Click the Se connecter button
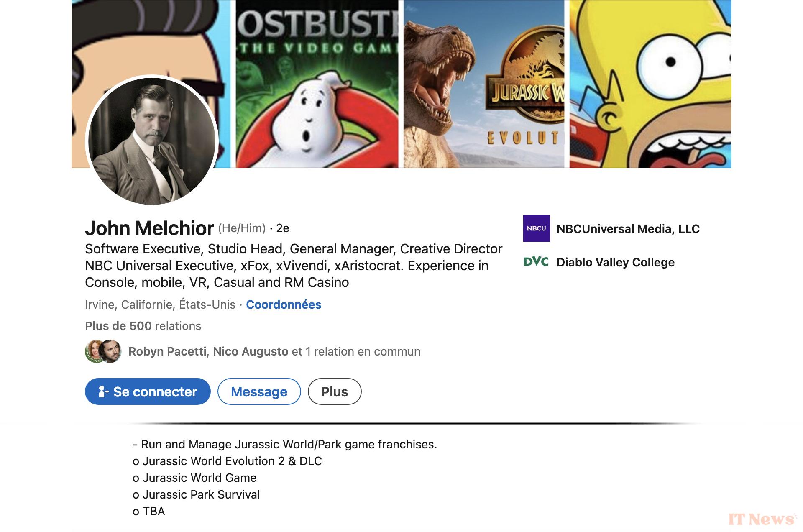803x532 pixels. 148,391
